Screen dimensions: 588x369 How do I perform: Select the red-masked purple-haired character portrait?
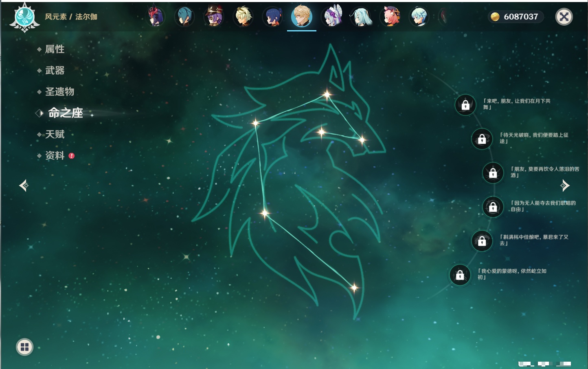coord(156,17)
